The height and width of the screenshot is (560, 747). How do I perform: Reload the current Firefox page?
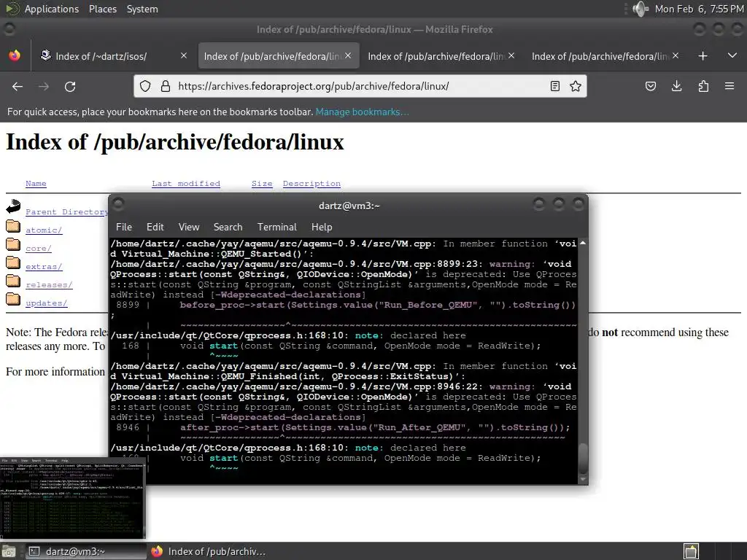click(70, 86)
